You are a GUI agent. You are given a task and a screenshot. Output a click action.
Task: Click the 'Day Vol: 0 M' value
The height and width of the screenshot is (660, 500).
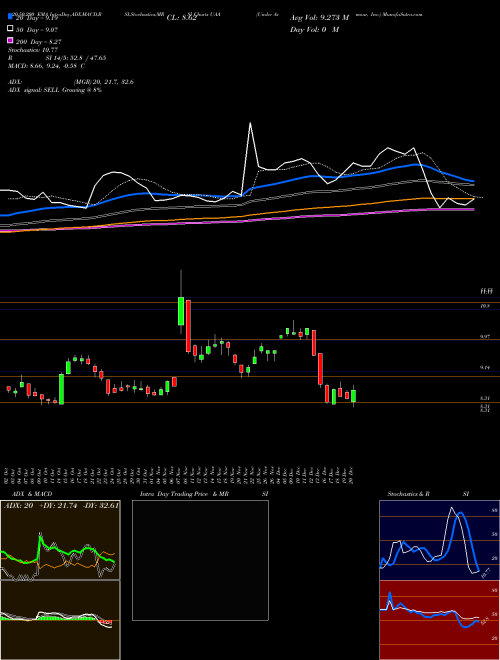coord(314,29)
